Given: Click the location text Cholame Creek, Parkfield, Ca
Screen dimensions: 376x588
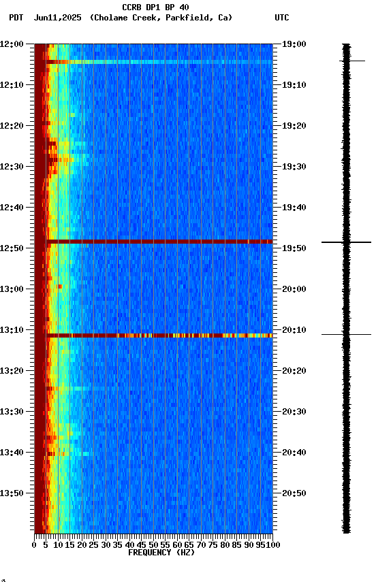Looking at the screenshot, I should coord(161,18).
